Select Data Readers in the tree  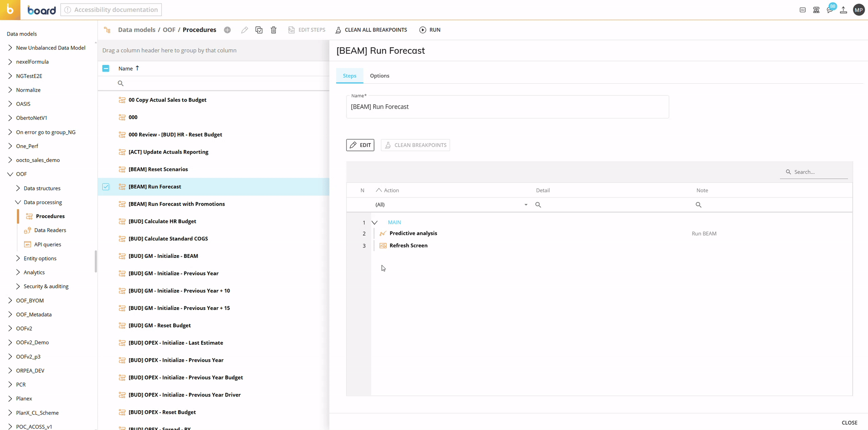click(50, 230)
